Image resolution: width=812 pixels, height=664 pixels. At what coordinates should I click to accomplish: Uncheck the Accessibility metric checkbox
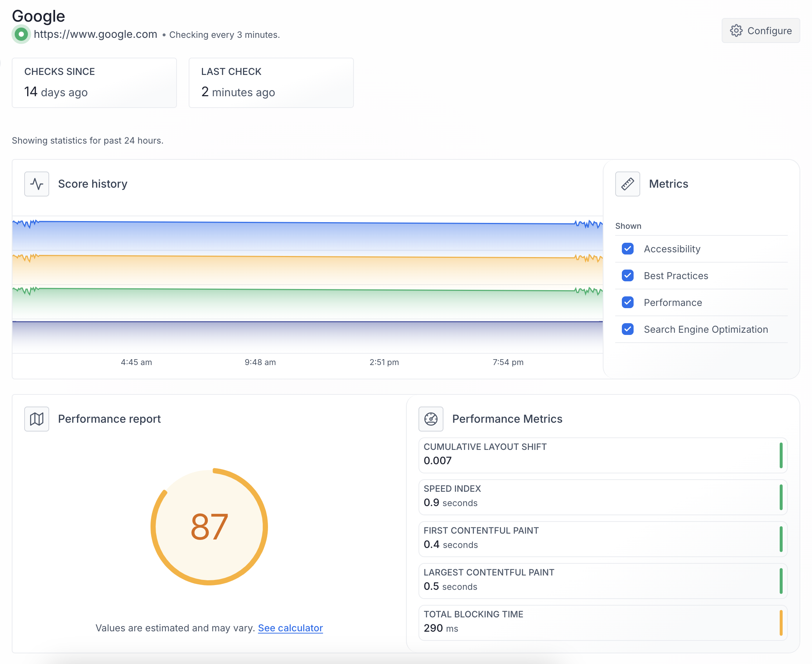tap(627, 249)
